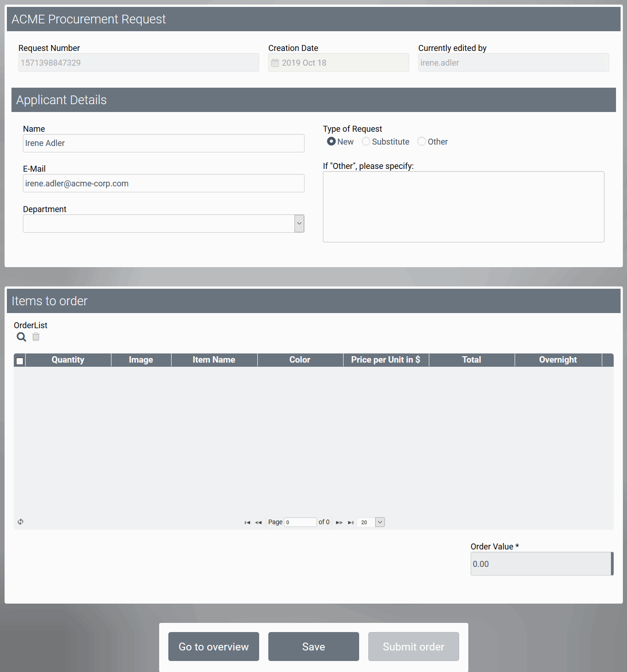Sort order list by Item Name column
This screenshot has width=627, height=672.
[214, 360]
